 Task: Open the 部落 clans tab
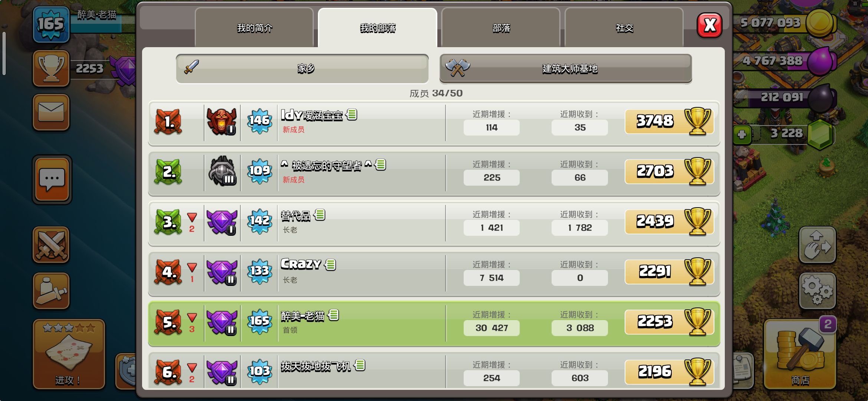click(x=501, y=28)
